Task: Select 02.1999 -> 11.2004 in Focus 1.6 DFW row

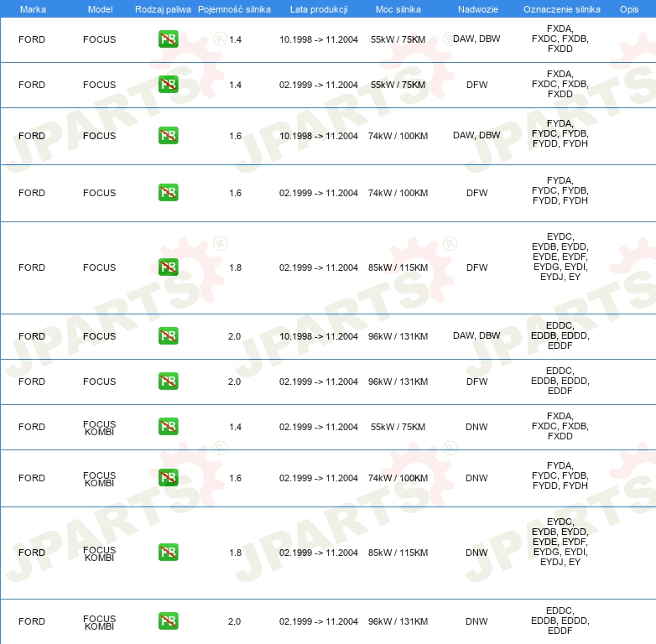Action: click(319, 193)
